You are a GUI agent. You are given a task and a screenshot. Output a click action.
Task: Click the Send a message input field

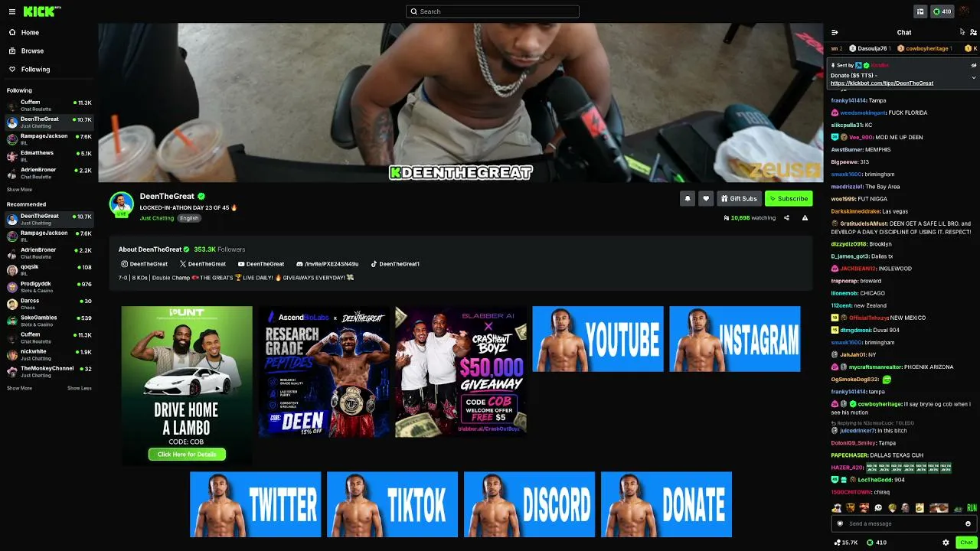tap(903, 523)
